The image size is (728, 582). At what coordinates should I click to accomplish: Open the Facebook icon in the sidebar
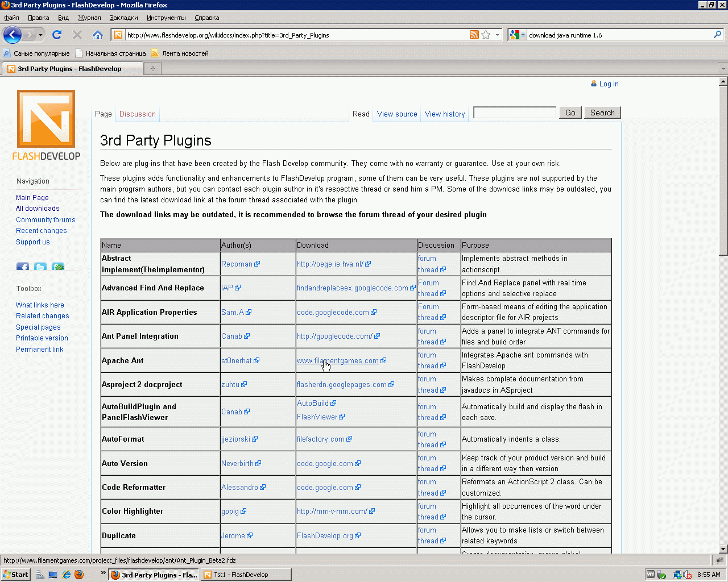[23, 267]
